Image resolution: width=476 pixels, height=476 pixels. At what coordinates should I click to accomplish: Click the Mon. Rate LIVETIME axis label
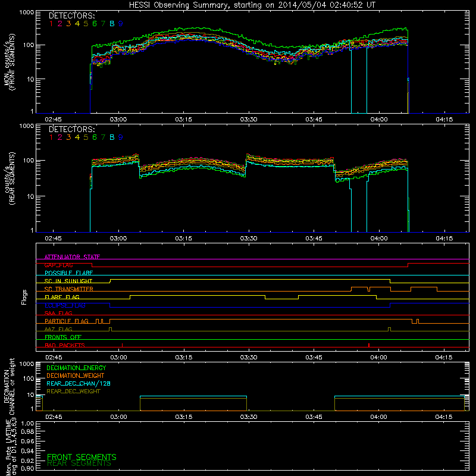pyautogui.click(x=9, y=449)
